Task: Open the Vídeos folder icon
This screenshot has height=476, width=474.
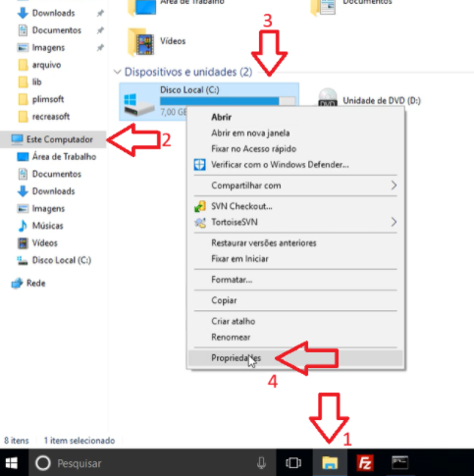Action: point(141,41)
